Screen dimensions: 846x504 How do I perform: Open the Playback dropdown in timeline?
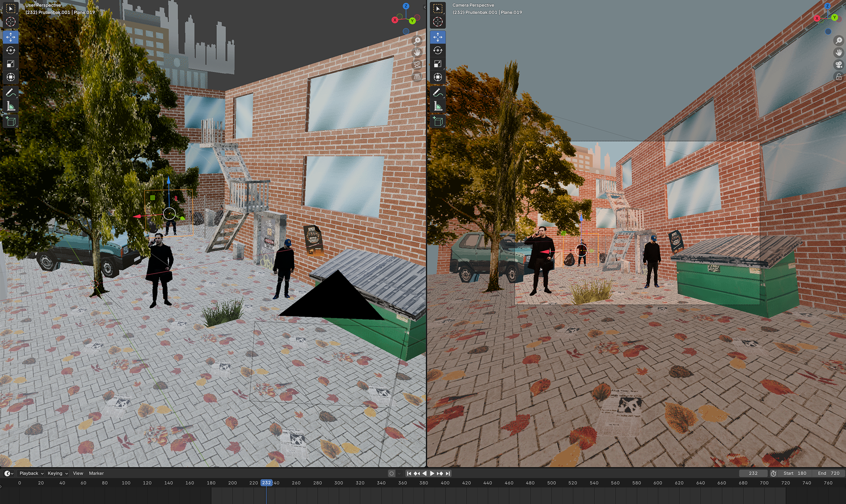pyautogui.click(x=31, y=473)
